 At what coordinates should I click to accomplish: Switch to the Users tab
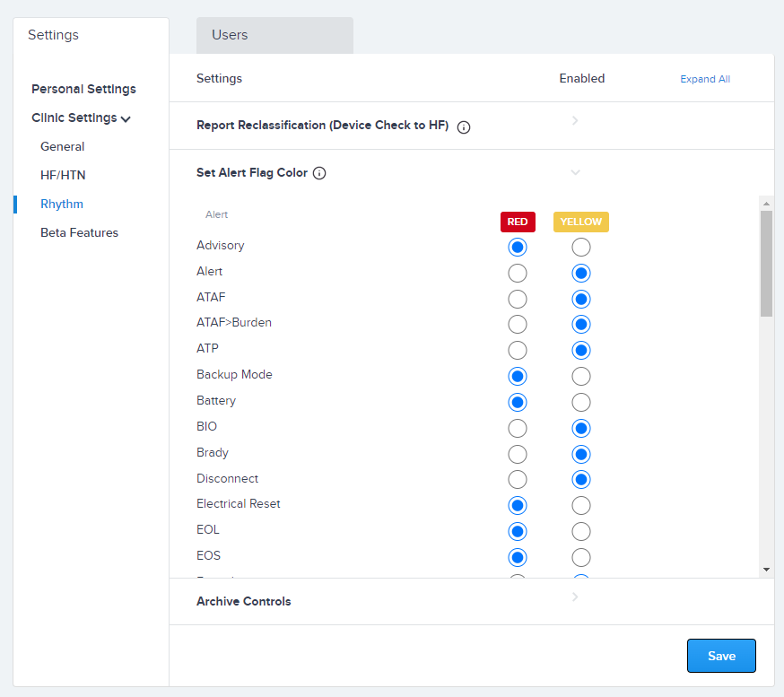[229, 35]
